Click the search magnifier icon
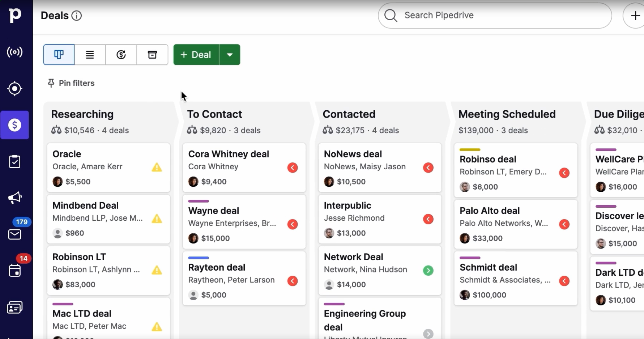 point(391,16)
